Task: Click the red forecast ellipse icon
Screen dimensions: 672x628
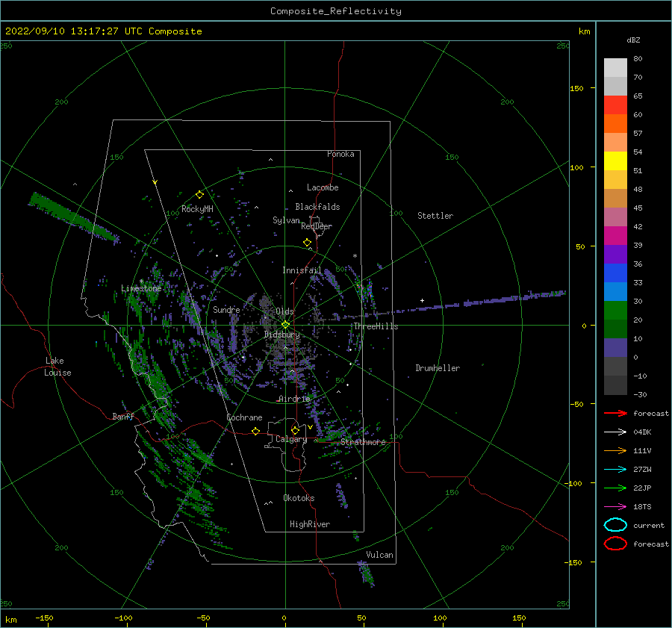Action: (615, 544)
